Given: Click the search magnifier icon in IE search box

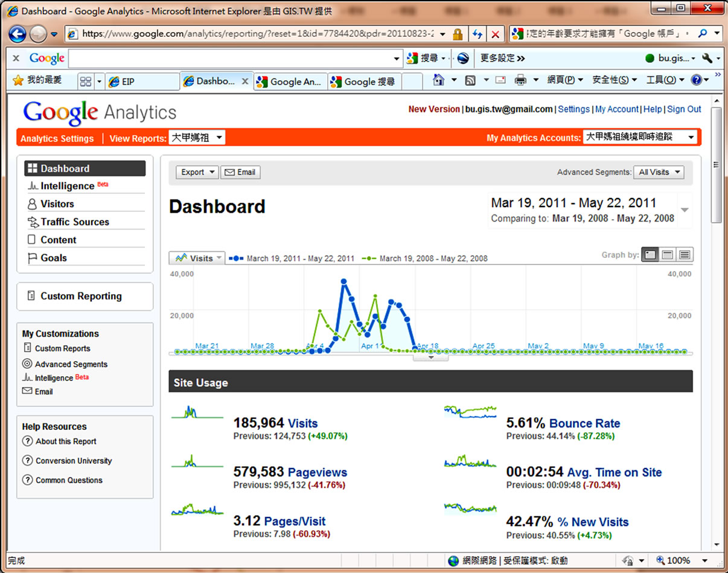Looking at the screenshot, I should click(x=702, y=34).
